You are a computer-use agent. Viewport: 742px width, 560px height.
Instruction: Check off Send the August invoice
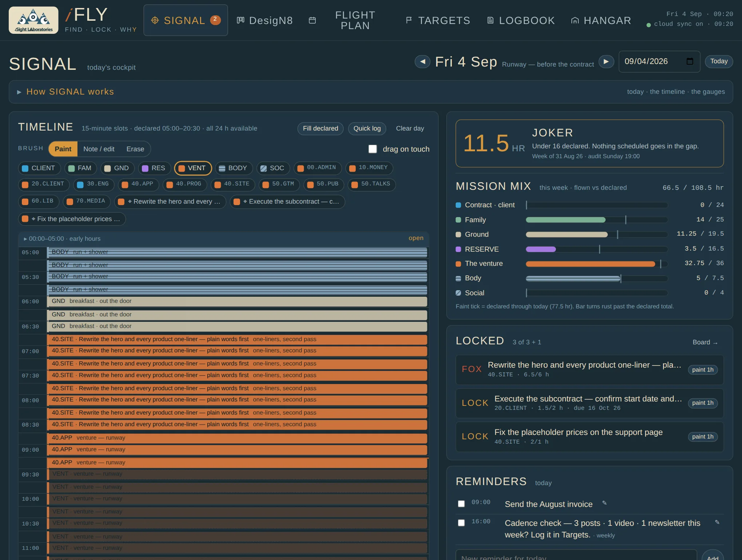click(461, 504)
